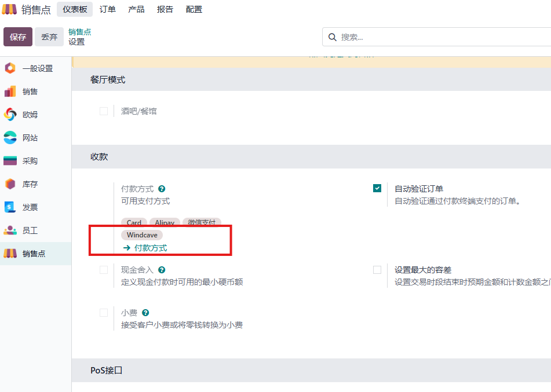Enable the 设置最大的容差 checkbox
This screenshot has height=392, width=551.
[377, 270]
